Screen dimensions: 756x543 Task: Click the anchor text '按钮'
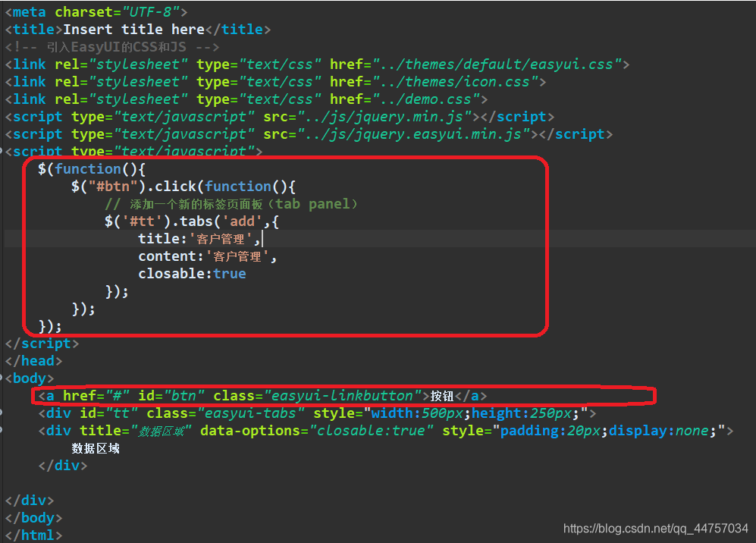click(442, 396)
